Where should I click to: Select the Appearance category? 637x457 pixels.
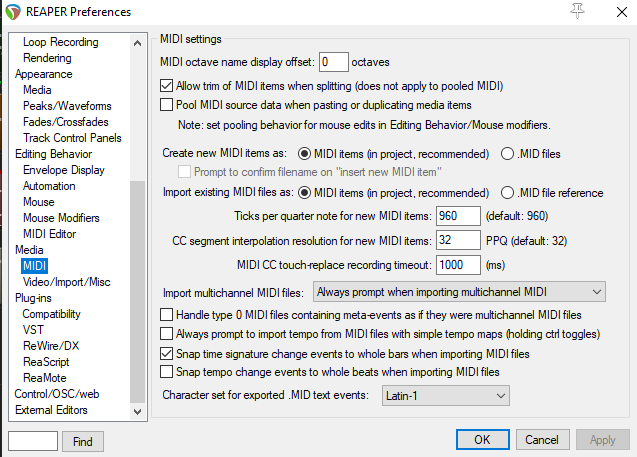pos(43,74)
